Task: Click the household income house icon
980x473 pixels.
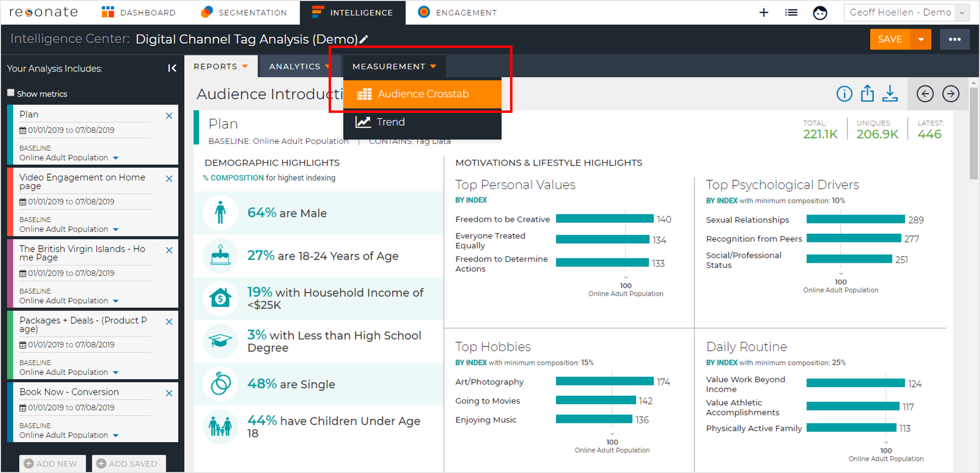Action: (221, 298)
